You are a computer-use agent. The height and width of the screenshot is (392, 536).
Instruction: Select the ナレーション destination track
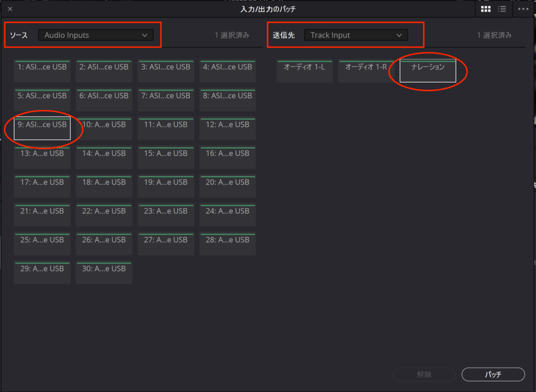428,71
